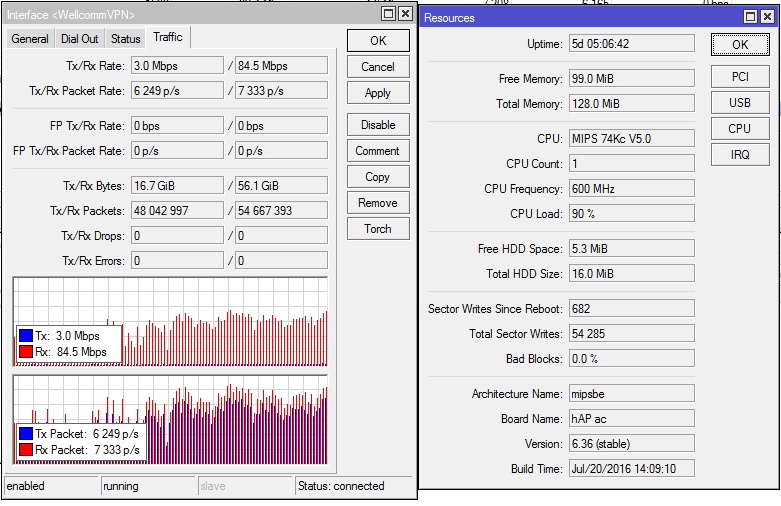
Task: Click the Tx Errors field
Action: (177, 260)
